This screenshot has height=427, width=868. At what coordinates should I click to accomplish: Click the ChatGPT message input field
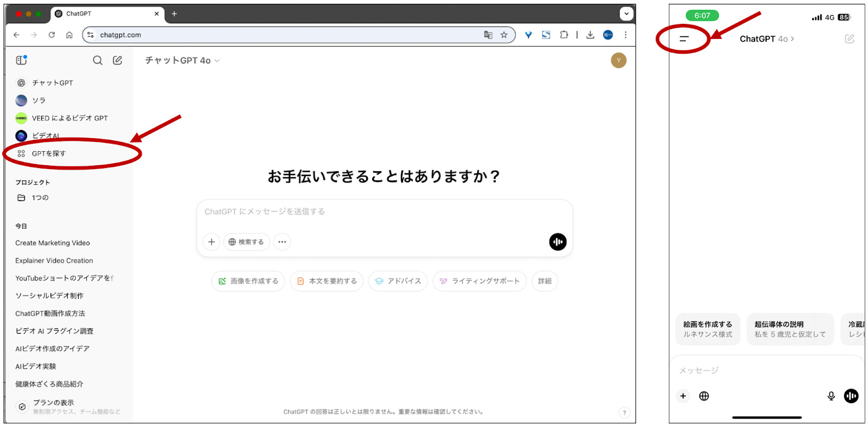click(x=384, y=212)
